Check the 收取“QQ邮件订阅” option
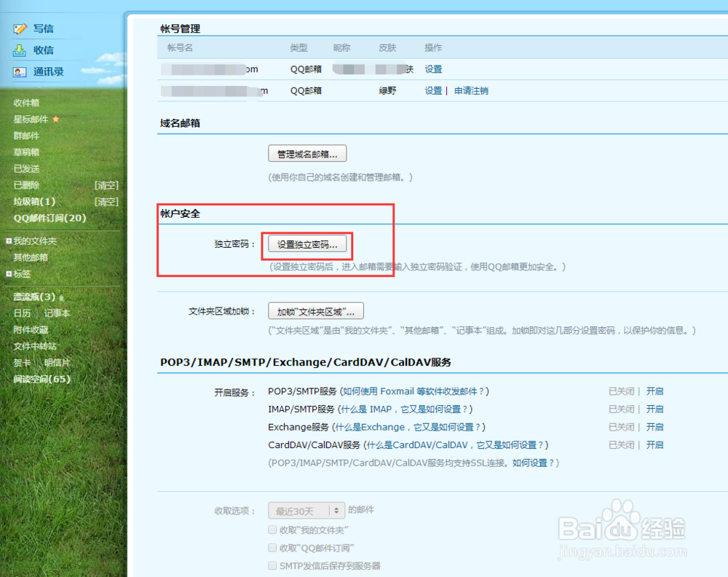The image size is (728, 577). [x=272, y=548]
